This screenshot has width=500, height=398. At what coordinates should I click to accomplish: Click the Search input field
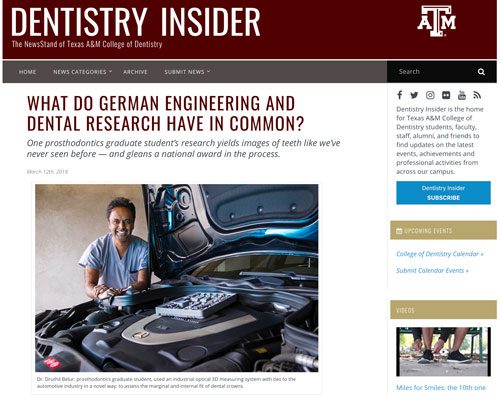(x=432, y=72)
